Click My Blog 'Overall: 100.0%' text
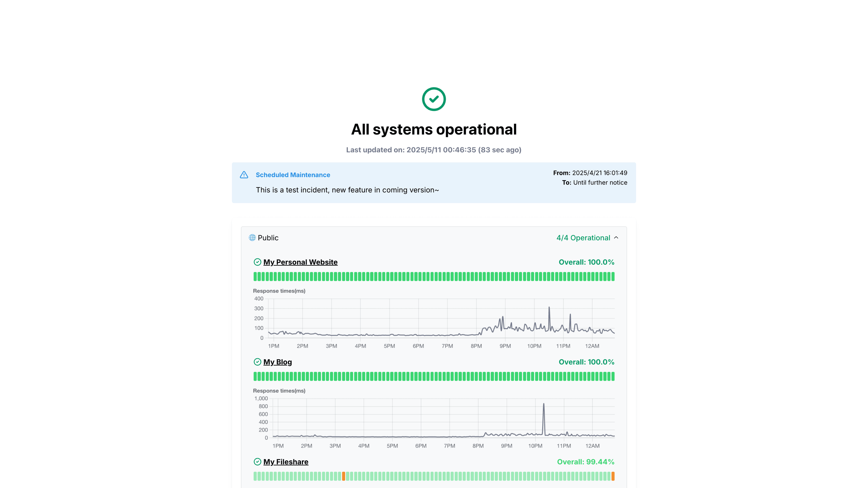This screenshot has width=868, height=488. tap(586, 362)
